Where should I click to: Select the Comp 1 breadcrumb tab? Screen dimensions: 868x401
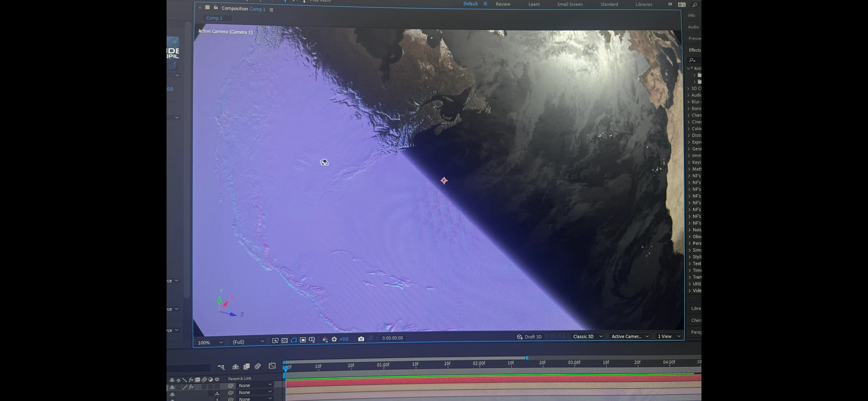(214, 18)
